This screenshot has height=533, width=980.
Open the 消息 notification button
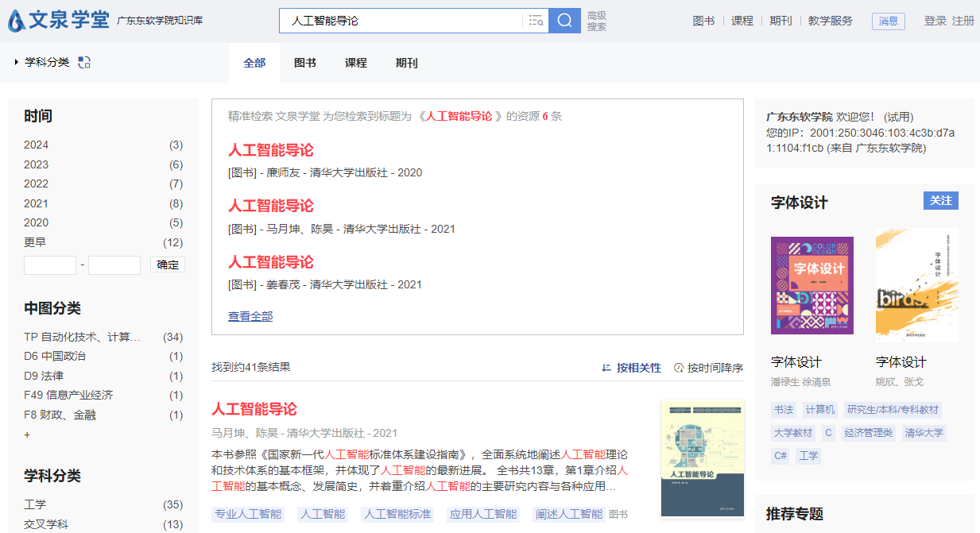click(x=888, y=21)
